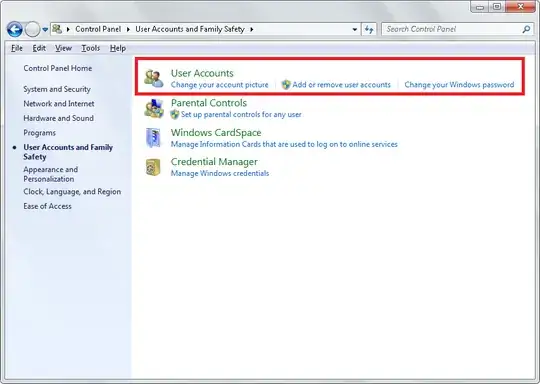Click Change your Windows password
Screen dimensions: 540x384
point(459,85)
